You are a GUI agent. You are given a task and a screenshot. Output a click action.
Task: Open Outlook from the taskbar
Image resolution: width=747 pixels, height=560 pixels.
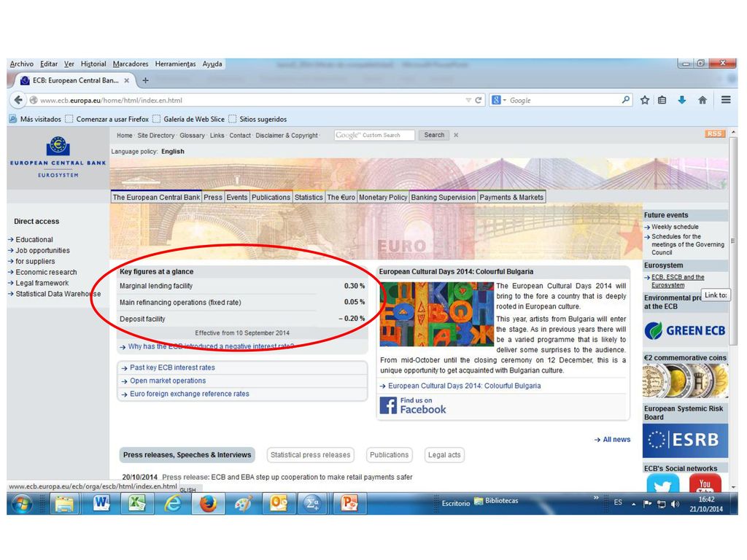[x=279, y=503]
